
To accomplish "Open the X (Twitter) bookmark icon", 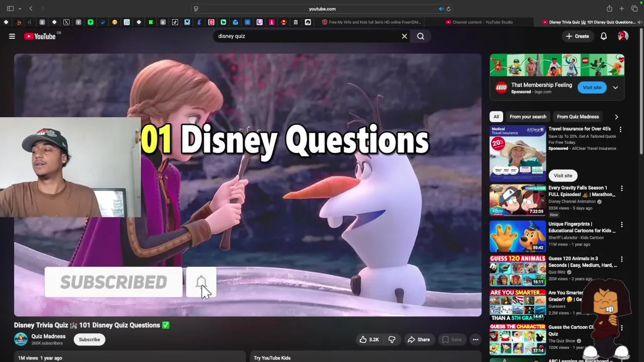I will coord(66,22).
